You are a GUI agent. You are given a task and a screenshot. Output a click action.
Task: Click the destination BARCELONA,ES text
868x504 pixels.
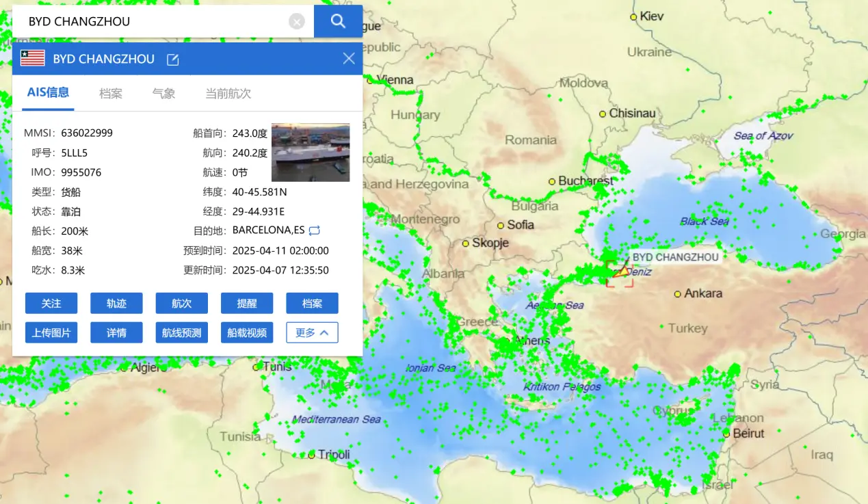pos(268,230)
